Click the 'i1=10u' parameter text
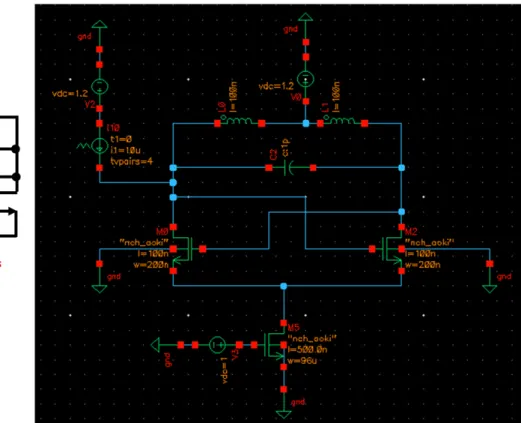The width and height of the screenshot is (521, 423). tap(125, 150)
